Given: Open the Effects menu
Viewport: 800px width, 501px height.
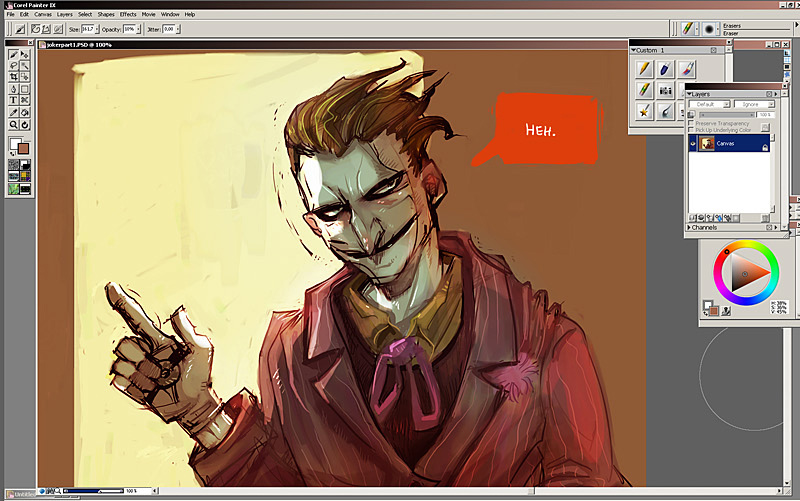Looking at the screenshot, I should pyautogui.click(x=128, y=14).
